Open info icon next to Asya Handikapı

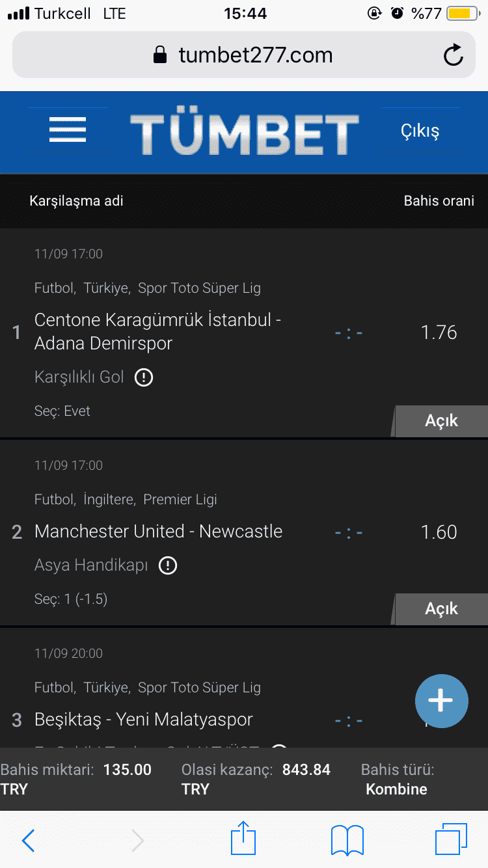[168, 565]
